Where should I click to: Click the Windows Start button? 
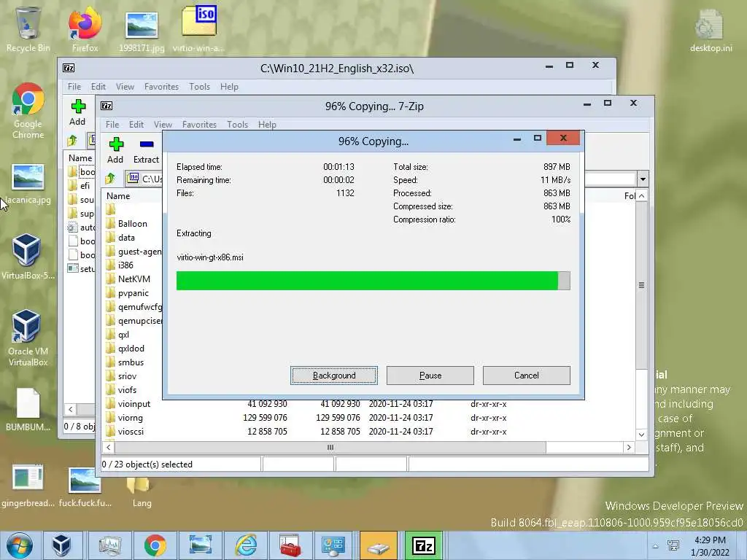coord(20,545)
